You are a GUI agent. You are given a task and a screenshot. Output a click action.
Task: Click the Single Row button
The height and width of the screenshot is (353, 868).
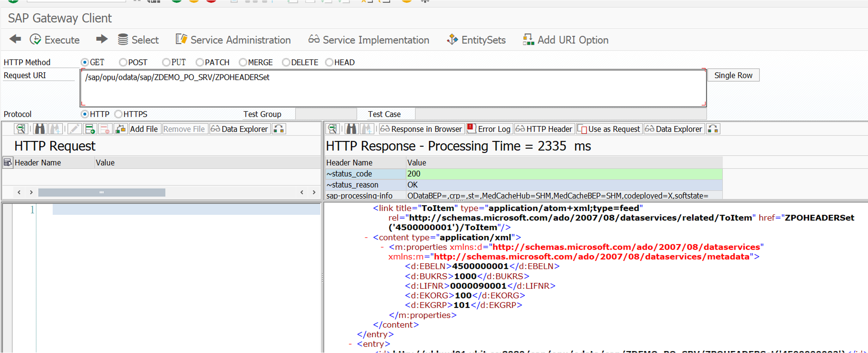(x=733, y=75)
